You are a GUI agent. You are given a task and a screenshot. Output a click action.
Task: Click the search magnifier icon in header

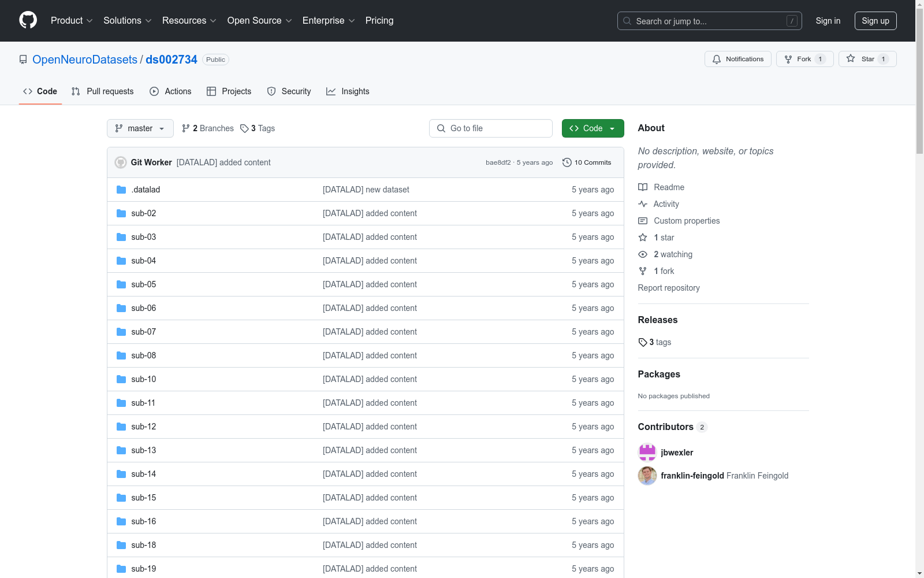point(627,21)
